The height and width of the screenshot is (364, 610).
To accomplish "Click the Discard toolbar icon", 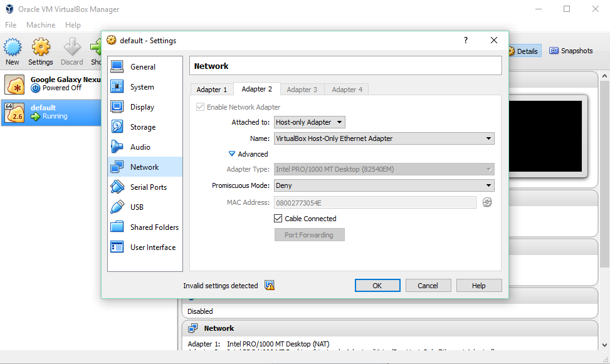I will click(72, 51).
